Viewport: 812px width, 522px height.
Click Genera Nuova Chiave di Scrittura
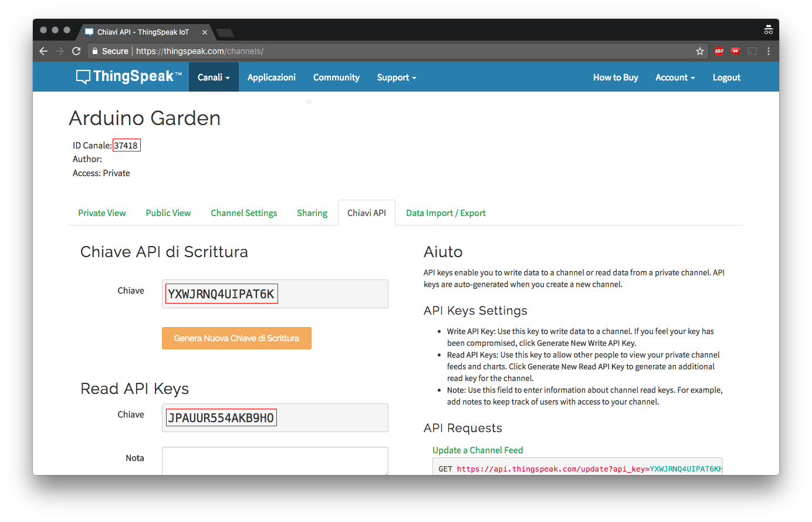tap(236, 338)
